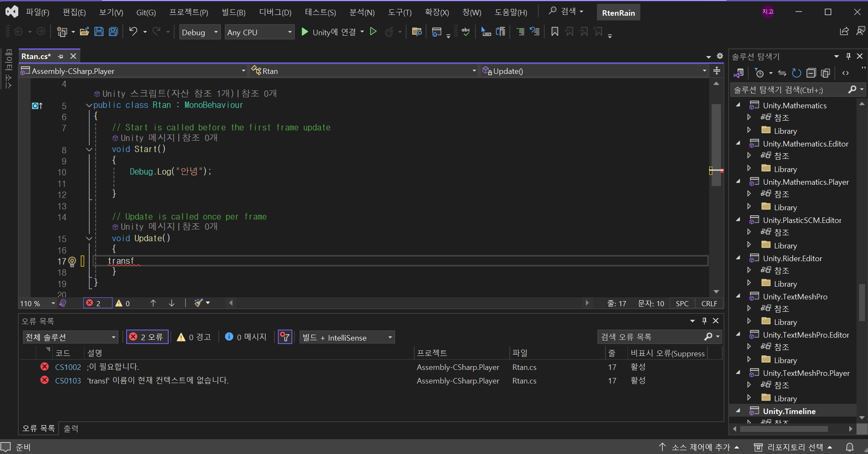868x454 pixels.
Task: Toggle the error list filter funnel button
Action: pos(285,337)
